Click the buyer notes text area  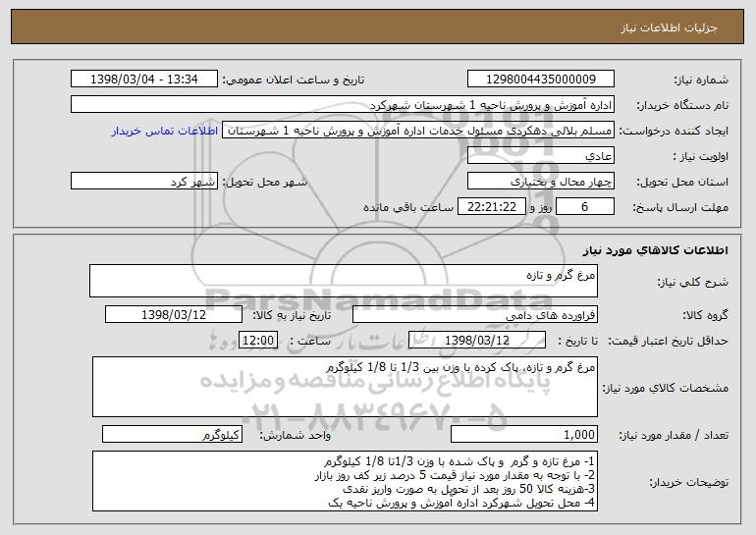click(345, 481)
